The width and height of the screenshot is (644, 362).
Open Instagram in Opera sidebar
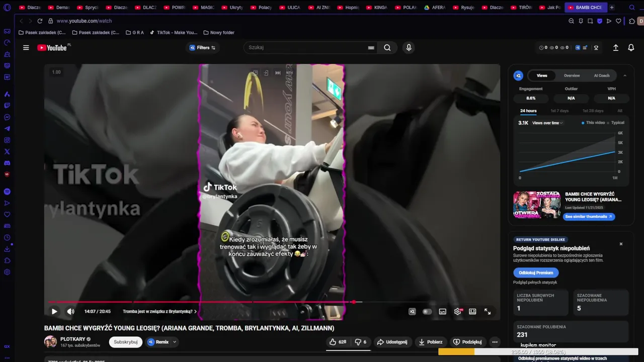7,140
